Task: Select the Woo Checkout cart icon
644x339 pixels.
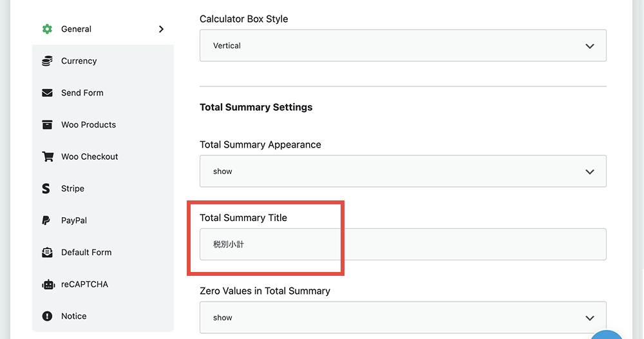Action: (x=48, y=157)
